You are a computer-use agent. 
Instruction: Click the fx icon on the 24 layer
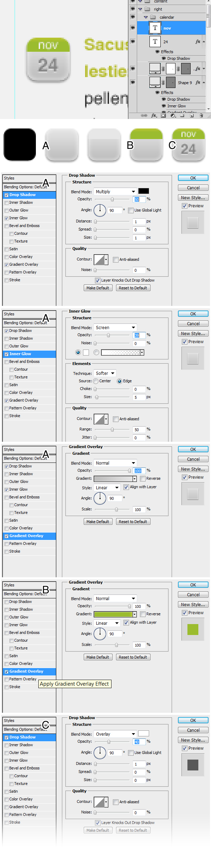coord(198,42)
